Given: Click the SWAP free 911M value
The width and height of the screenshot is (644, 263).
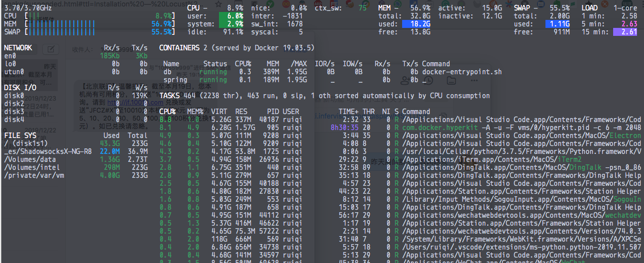Looking at the screenshot, I should pyautogui.click(x=561, y=32).
